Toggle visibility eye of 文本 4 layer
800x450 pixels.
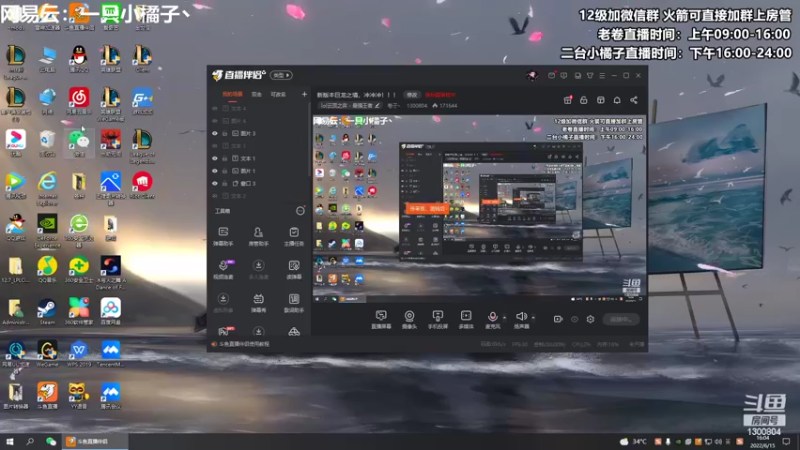tap(215, 109)
